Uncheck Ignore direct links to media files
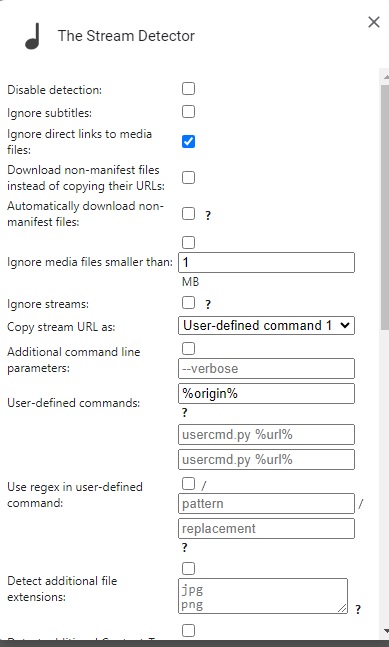 coord(189,142)
